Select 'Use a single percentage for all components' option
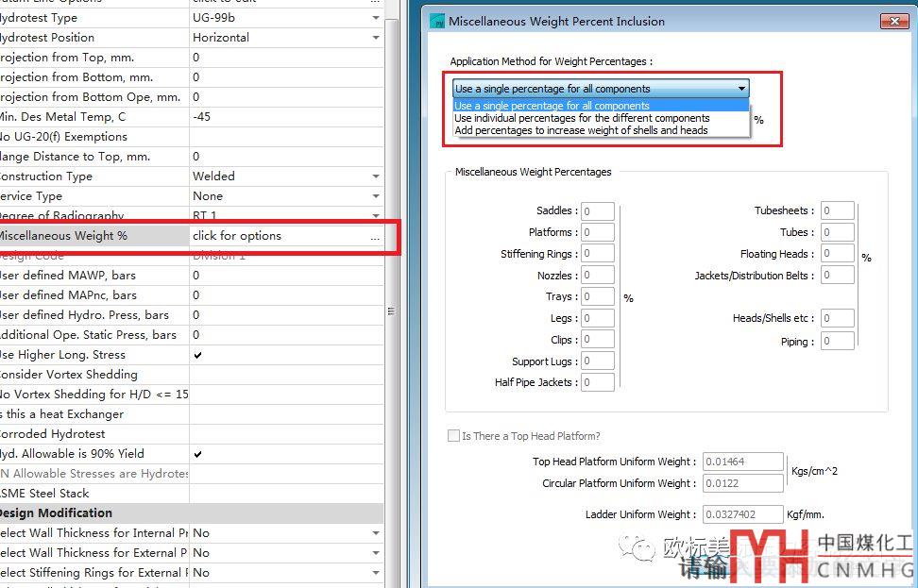The image size is (918, 588). pyautogui.click(x=602, y=106)
